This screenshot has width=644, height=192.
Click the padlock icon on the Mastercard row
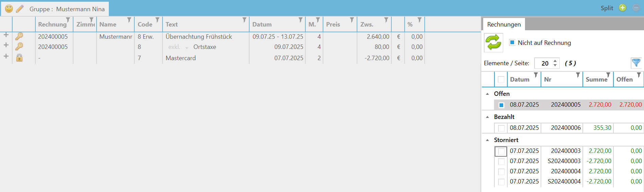point(19,58)
